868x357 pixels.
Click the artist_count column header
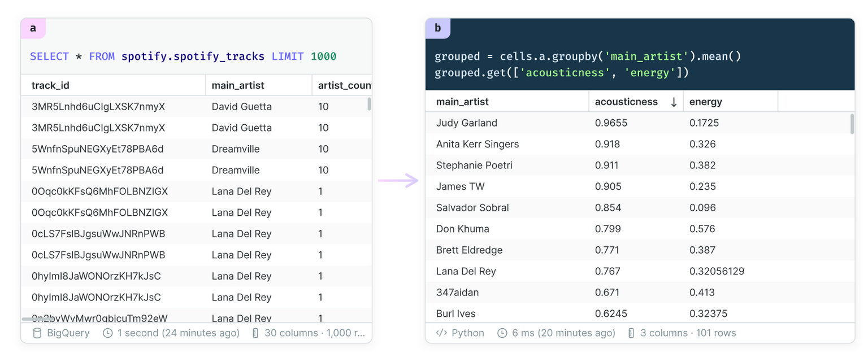coord(342,85)
